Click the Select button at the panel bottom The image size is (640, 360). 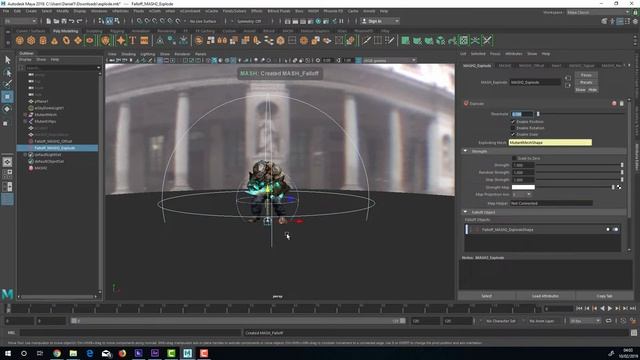pyautogui.click(x=487, y=296)
